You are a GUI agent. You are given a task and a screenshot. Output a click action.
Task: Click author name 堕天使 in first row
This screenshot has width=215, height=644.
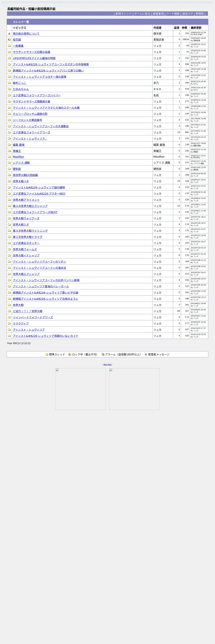coord(157,33)
